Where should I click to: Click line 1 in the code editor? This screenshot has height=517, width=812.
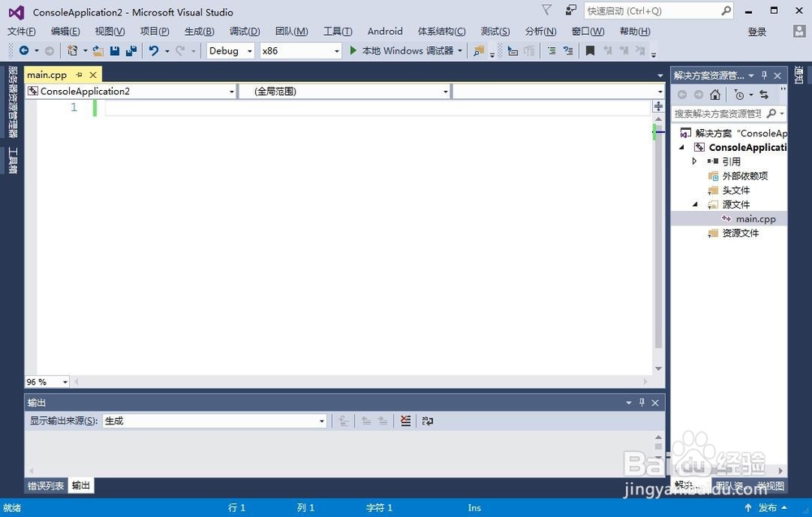click(377, 108)
